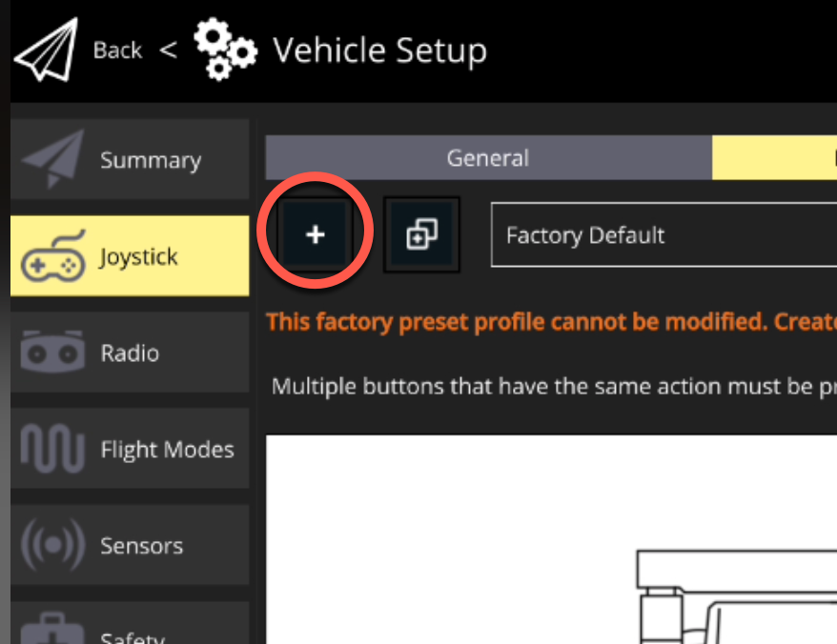Go to the Summary sidebar label
The width and height of the screenshot is (837, 644).
[151, 161]
